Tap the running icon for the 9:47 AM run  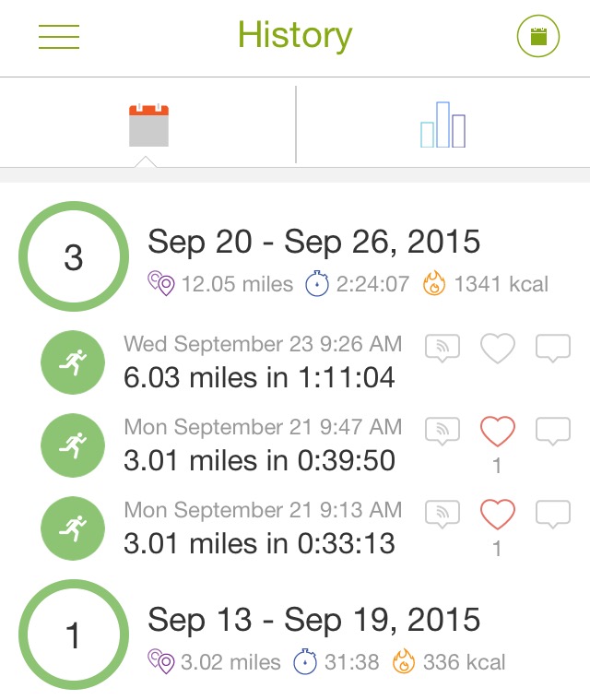72,445
